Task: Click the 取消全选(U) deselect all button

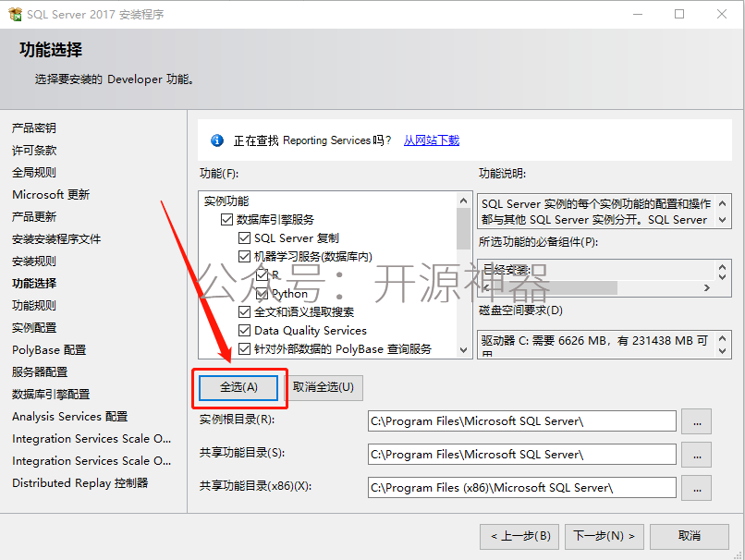Action: coord(324,387)
